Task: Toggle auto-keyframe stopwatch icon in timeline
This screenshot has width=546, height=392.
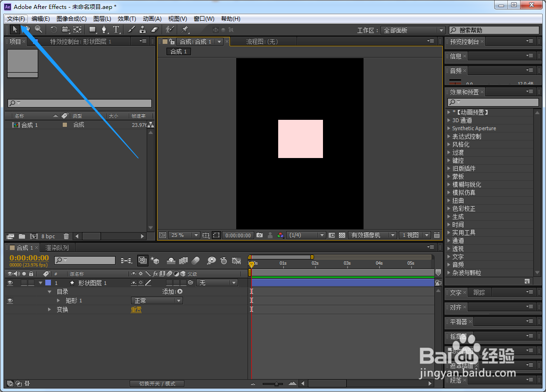Action: pyautogui.click(x=224, y=261)
